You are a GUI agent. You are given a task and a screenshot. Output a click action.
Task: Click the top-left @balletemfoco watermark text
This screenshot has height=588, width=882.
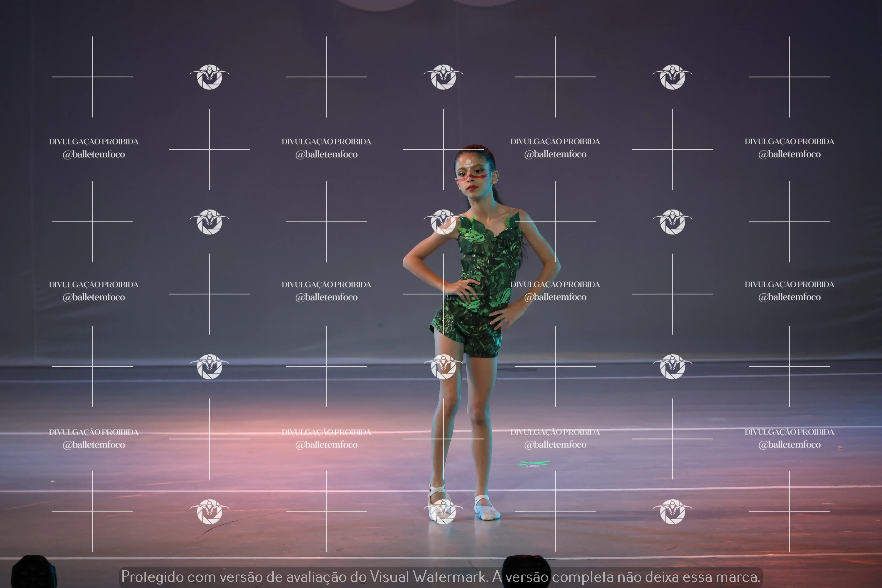[94, 154]
